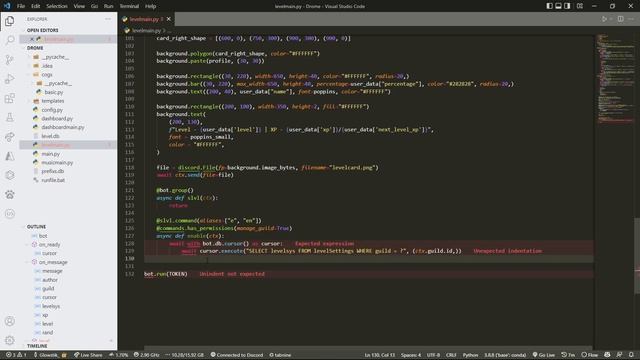Click Live Share in status bar
This screenshot has width=640, height=360.
(88, 355)
